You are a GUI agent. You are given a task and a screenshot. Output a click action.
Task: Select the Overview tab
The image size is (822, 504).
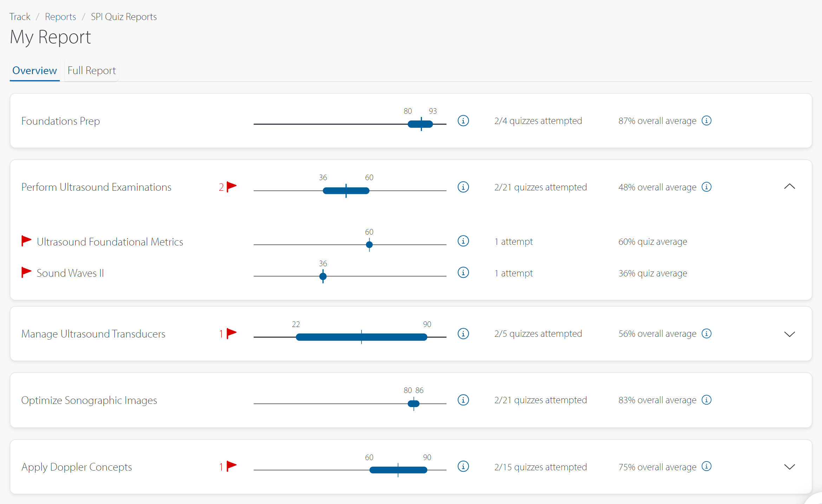click(x=34, y=71)
